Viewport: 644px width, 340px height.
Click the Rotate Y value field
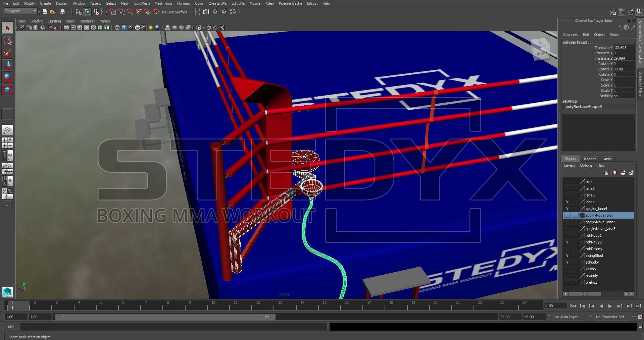[624, 69]
